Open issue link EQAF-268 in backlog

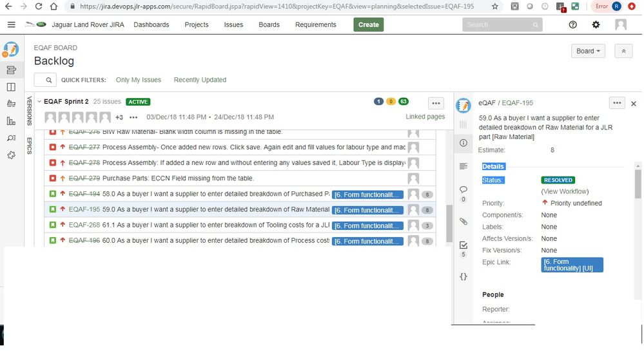(84, 225)
